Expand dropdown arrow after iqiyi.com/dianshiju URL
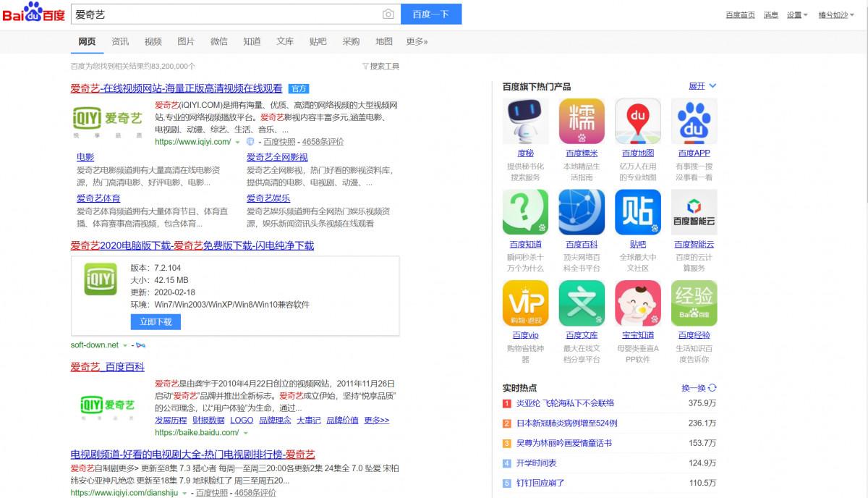 [x=184, y=493]
